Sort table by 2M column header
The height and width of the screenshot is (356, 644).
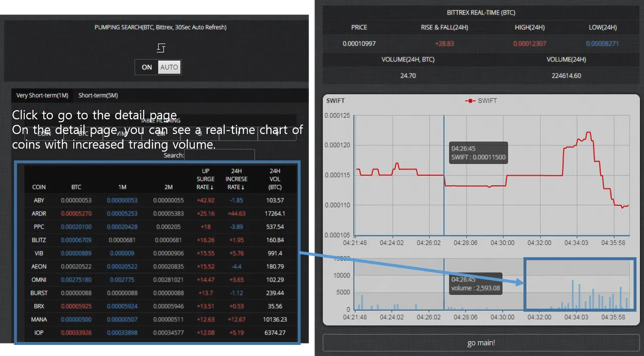tap(168, 187)
